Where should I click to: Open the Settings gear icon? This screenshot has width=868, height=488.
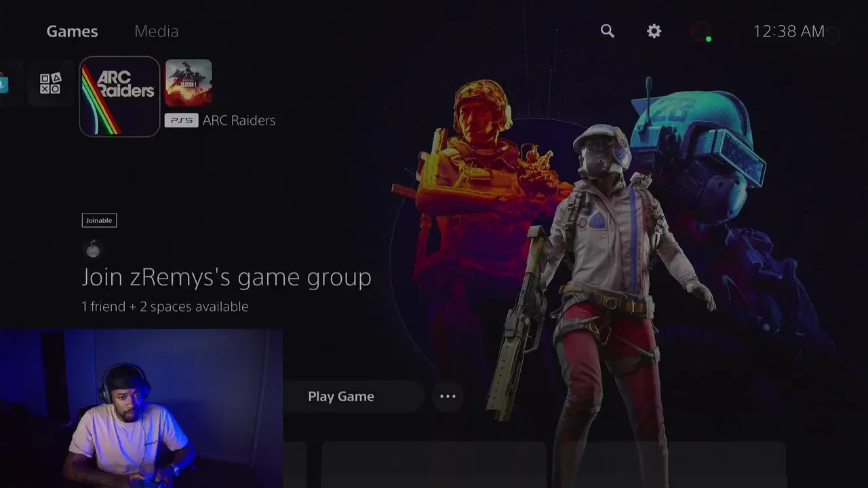tap(654, 31)
